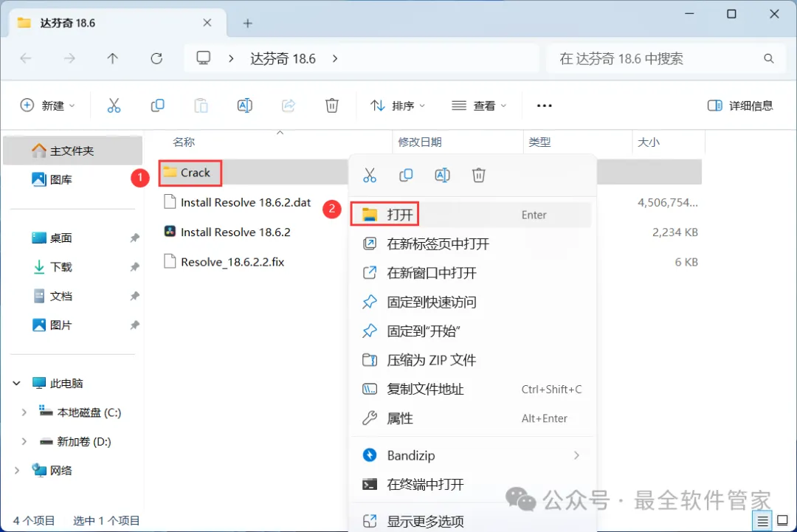
Task: Open 文档 in the sidebar
Action: point(72,296)
